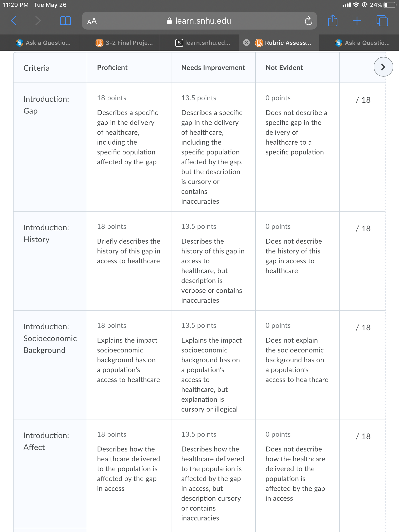Select Proficient 18 points for Introduction: Gap

(129, 130)
